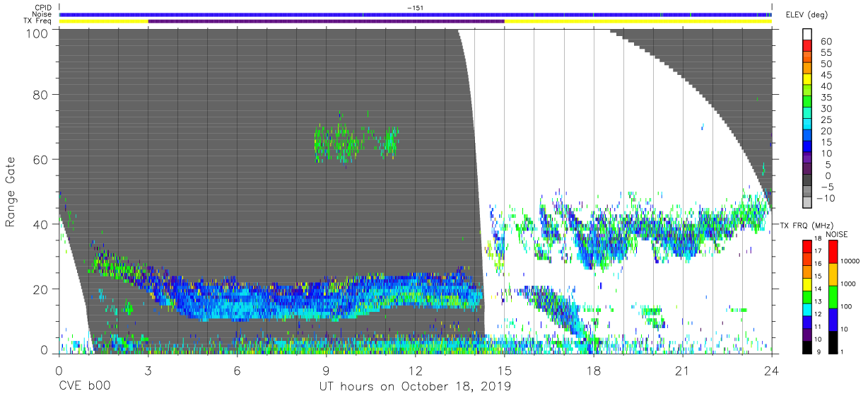Select the yellow 14–15 segment of the TX FRQ bar
This screenshot has width=868, height=401.
[x=809, y=284]
